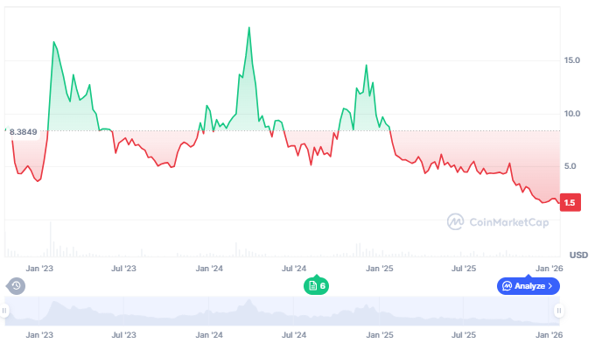602x364 pixels.
Task: Click the Jan '25 label on the main chart axis
Action: pos(380,269)
